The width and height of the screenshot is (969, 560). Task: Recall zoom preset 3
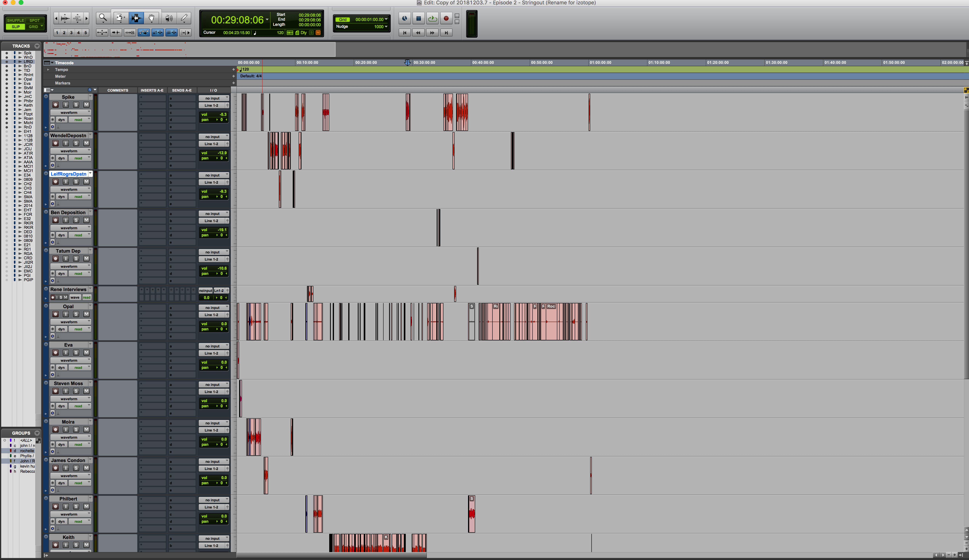tap(71, 33)
